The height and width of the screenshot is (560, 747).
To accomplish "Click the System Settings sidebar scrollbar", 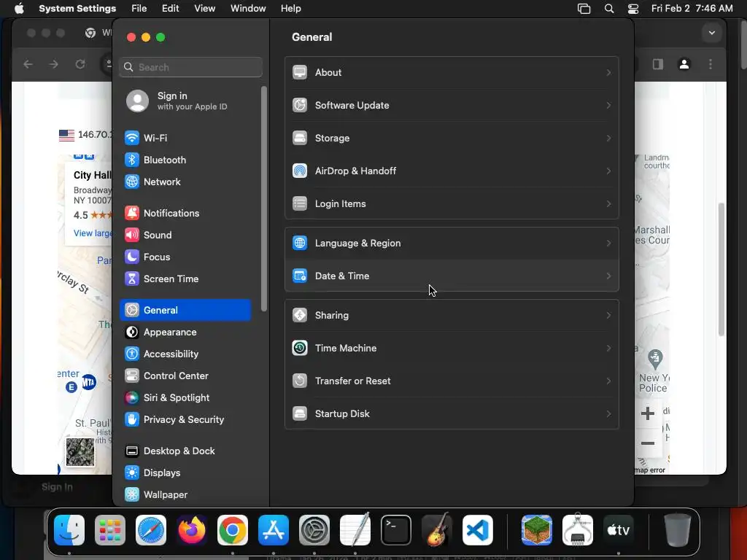I will (264, 199).
